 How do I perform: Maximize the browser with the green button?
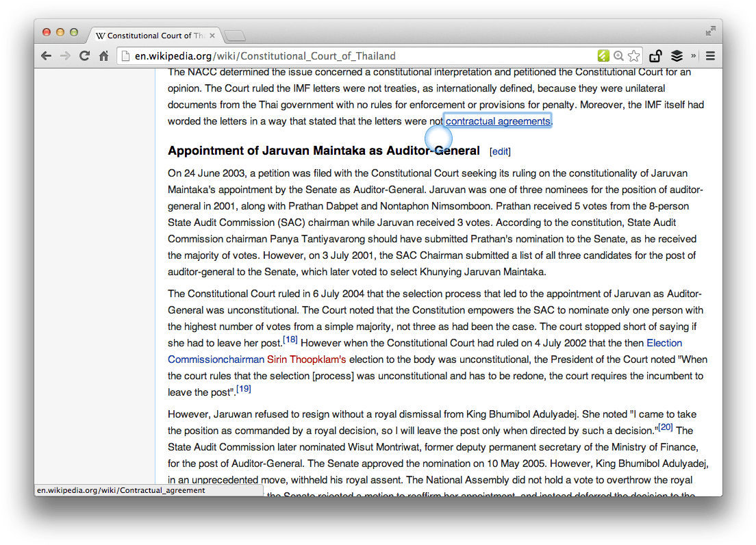(x=74, y=32)
